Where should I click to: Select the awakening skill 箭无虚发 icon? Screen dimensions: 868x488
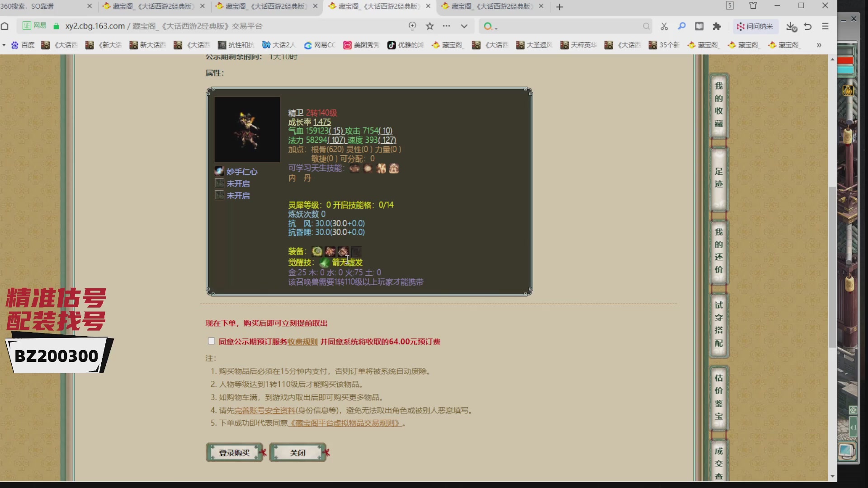point(324,263)
